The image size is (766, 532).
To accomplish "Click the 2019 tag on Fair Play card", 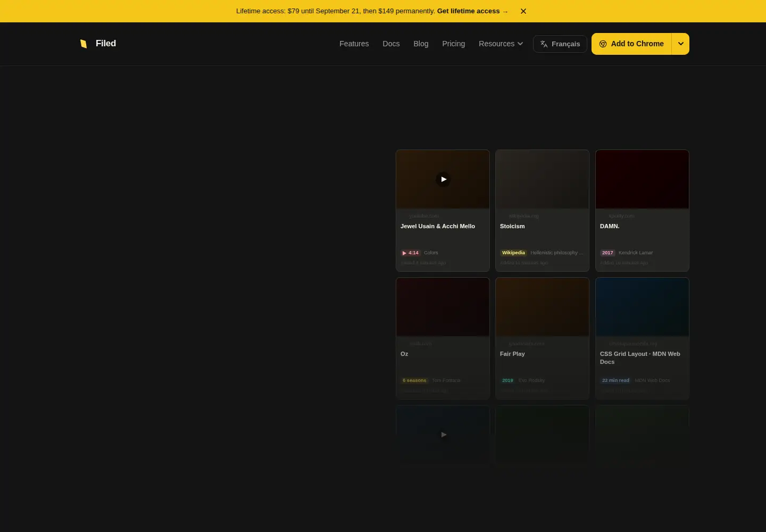I will [x=507, y=380].
